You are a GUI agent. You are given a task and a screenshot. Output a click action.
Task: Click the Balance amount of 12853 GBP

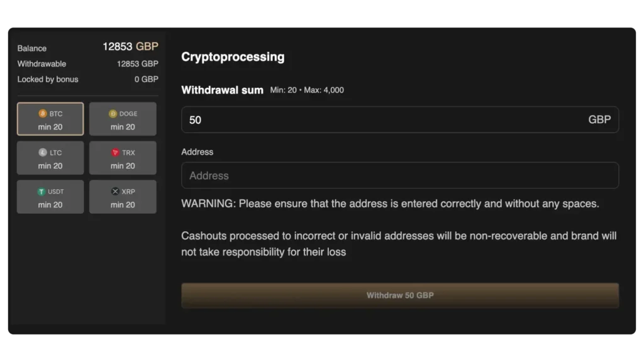coord(130,47)
